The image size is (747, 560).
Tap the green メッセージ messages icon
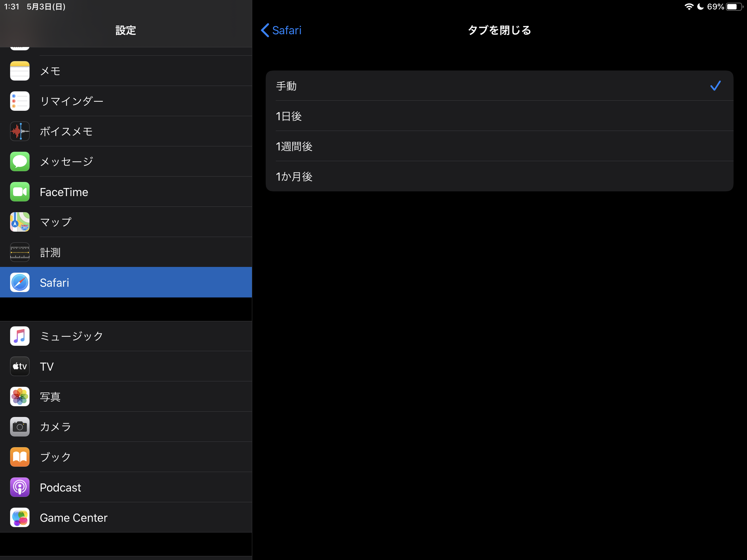(19, 161)
